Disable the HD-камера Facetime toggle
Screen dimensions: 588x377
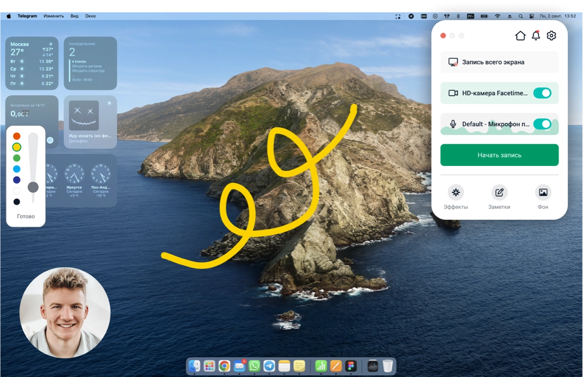(542, 93)
